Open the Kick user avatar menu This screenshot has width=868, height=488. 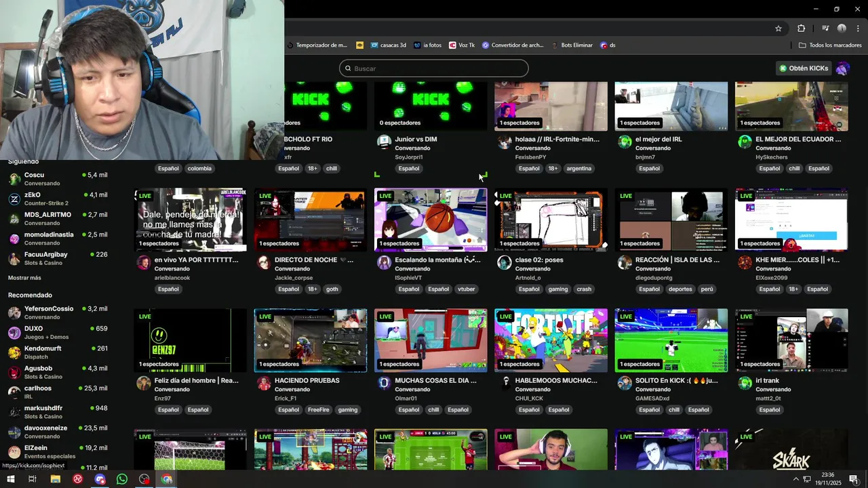pyautogui.click(x=843, y=68)
